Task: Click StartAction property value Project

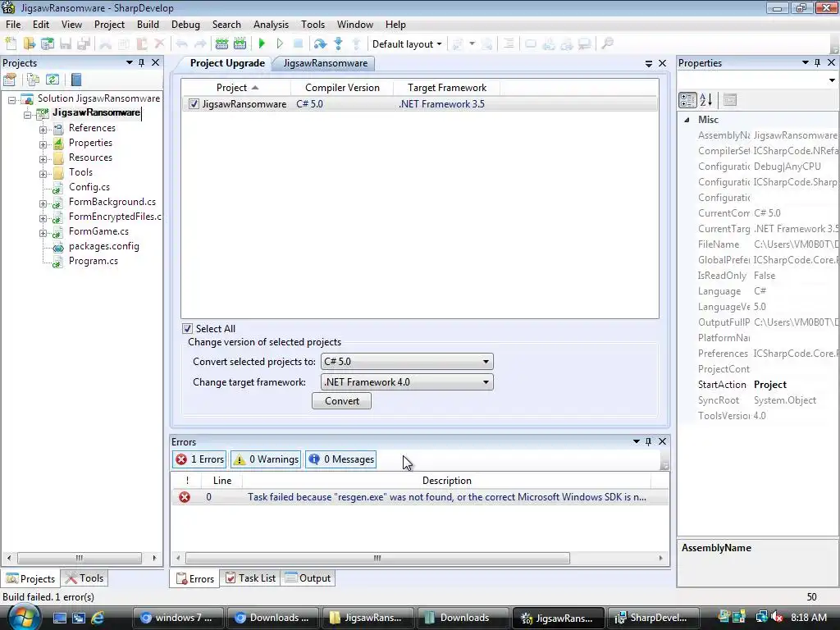Action: (769, 385)
